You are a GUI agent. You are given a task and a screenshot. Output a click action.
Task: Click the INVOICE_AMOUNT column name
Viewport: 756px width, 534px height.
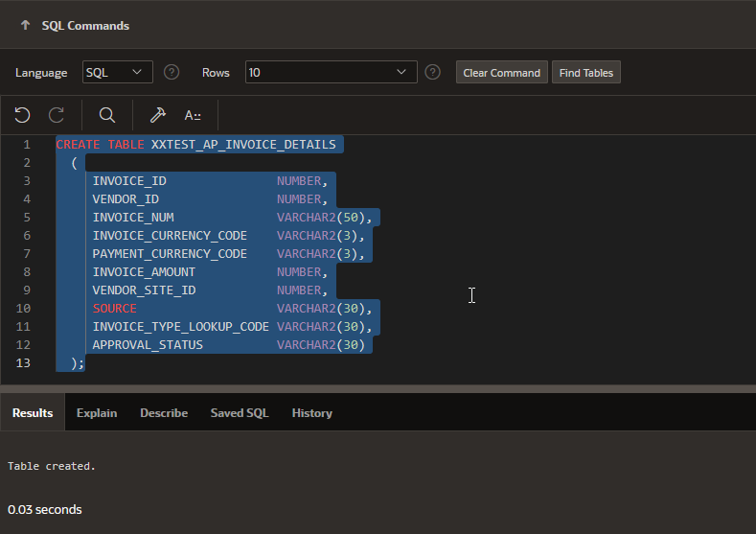pyautogui.click(x=144, y=272)
